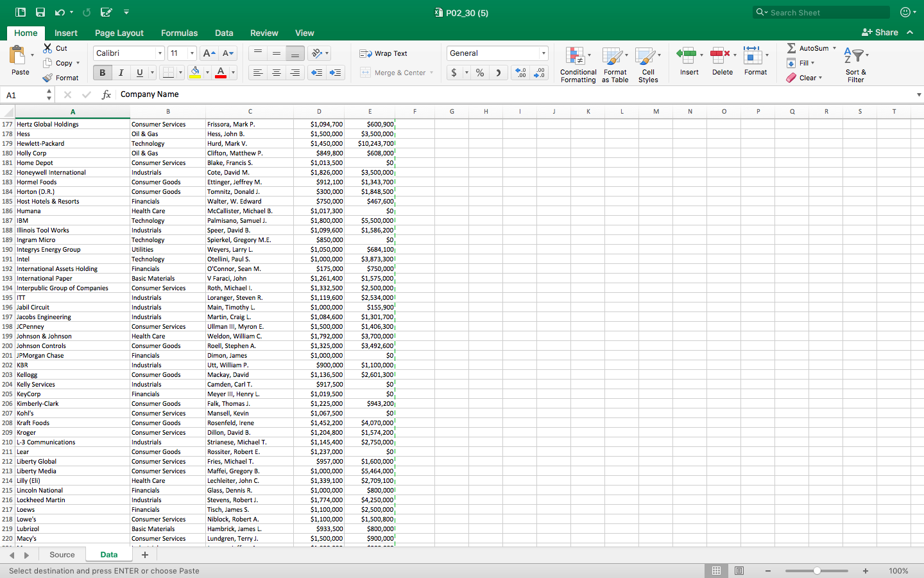
Task: Open Cell Styles gallery
Action: (648, 64)
